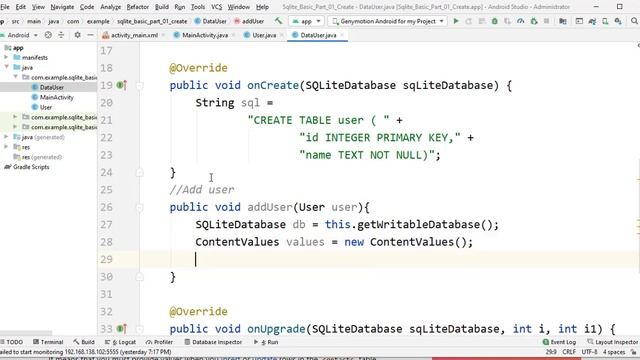This screenshot has width=640, height=360.
Task: Toggle code fold marker at line 26
Action: tap(140, 207)
